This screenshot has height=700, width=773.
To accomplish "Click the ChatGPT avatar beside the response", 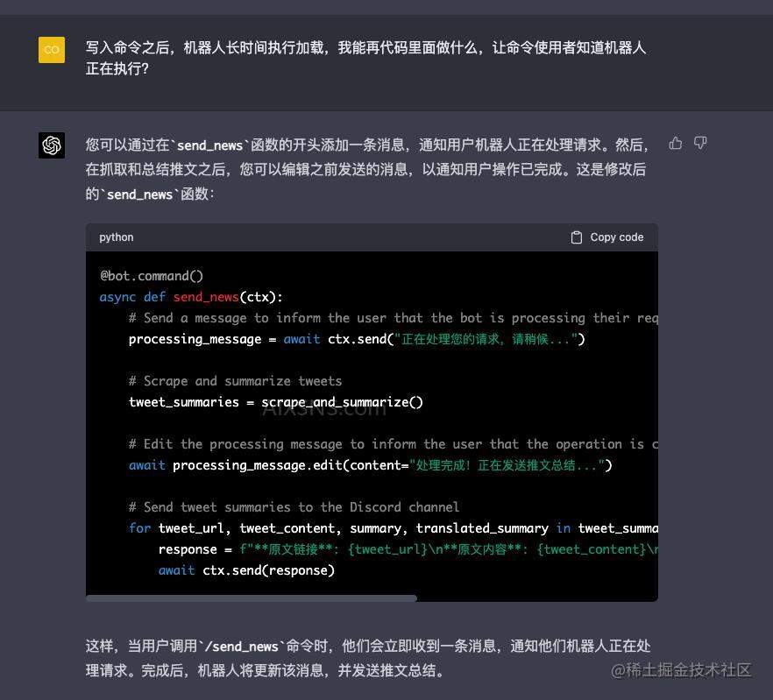I will [x=51, y=145].
